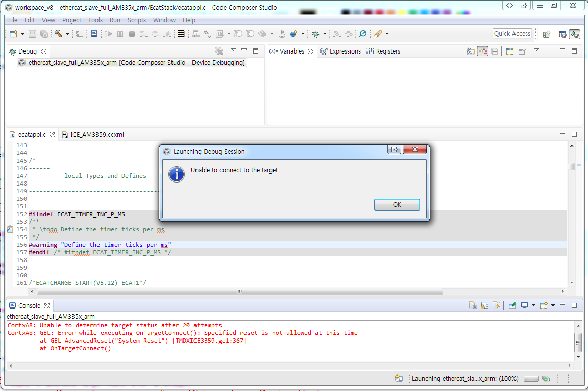Open the Run menu
Viewport: 588px width, 391px height.
115,20
